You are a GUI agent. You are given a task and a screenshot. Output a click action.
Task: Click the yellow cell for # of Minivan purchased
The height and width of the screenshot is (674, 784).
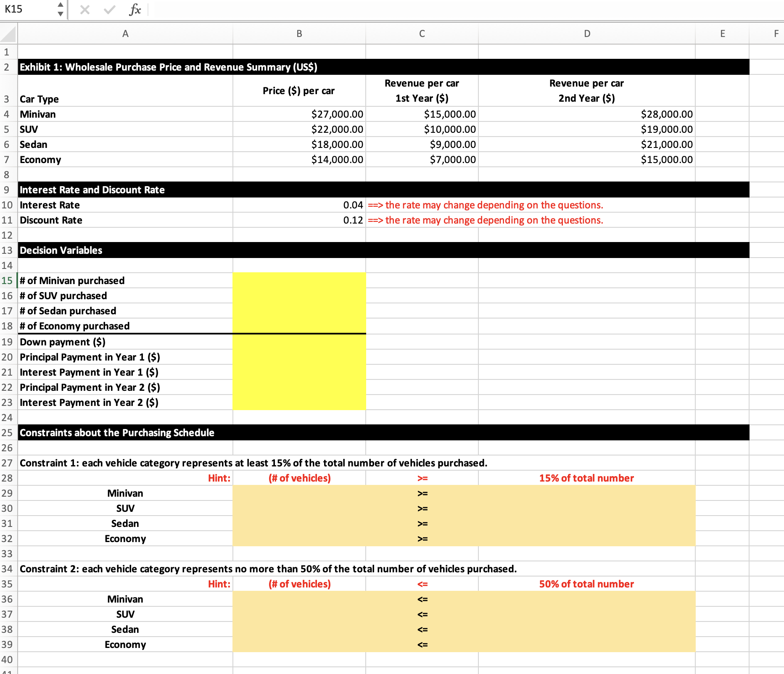coord(299,280)
